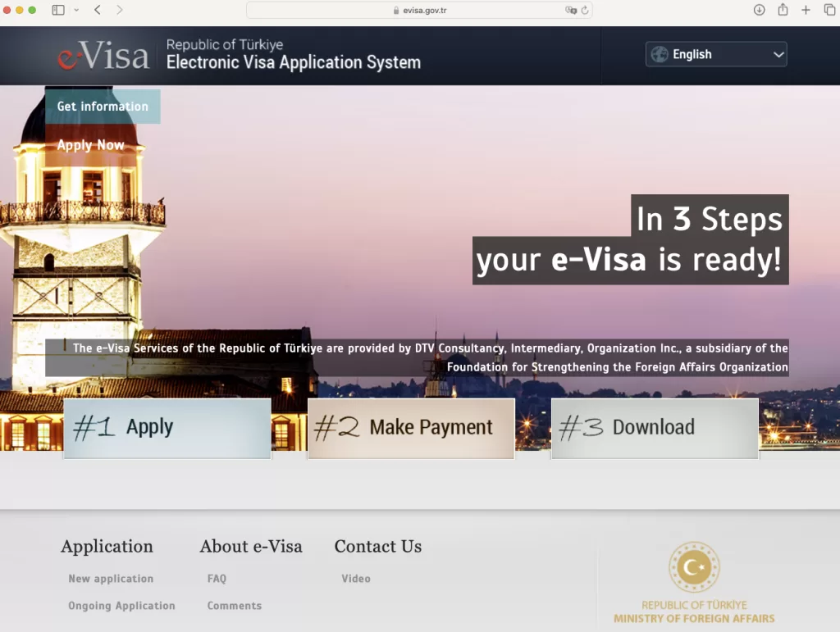Click 'MINISTRY OF FOREIGN AFFAIRS' caption

click(694, 619)
